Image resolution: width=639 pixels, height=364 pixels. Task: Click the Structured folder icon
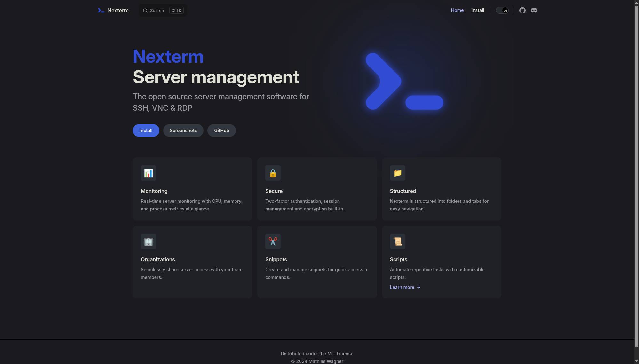point(397,173)
